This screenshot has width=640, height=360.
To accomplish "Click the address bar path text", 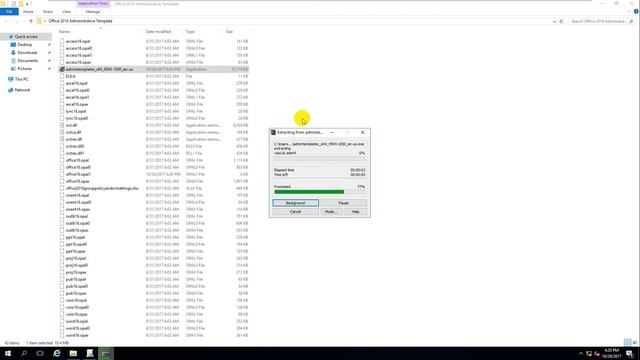I will click(80, 21).
